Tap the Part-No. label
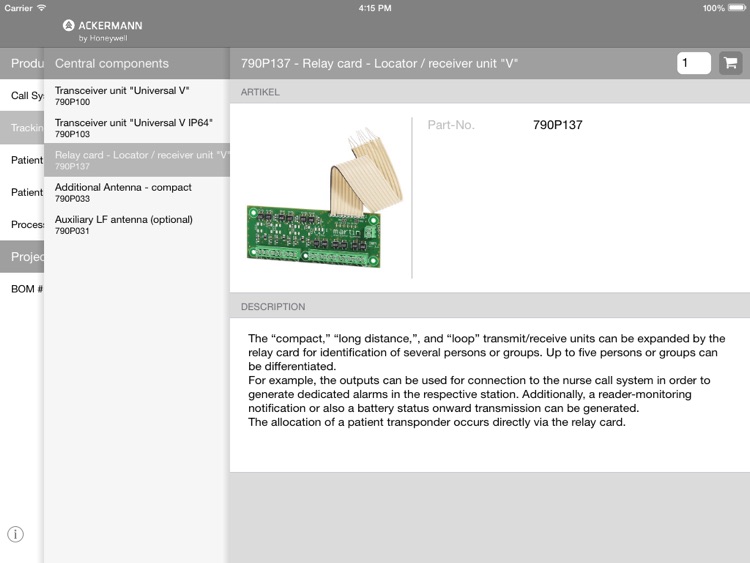The width and height of the screenshot is (750, 563). pyautogui.click(x=451, y=125)
